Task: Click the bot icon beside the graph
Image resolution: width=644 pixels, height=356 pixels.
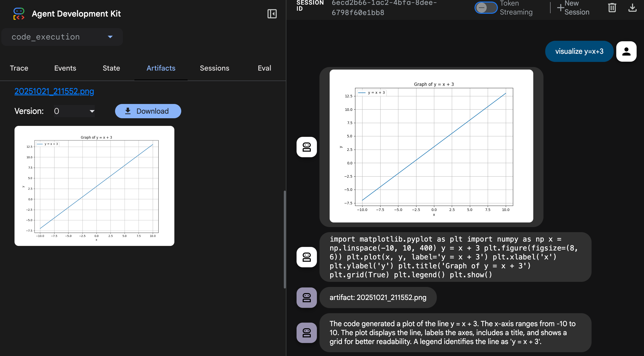Action: click(306, 147)
